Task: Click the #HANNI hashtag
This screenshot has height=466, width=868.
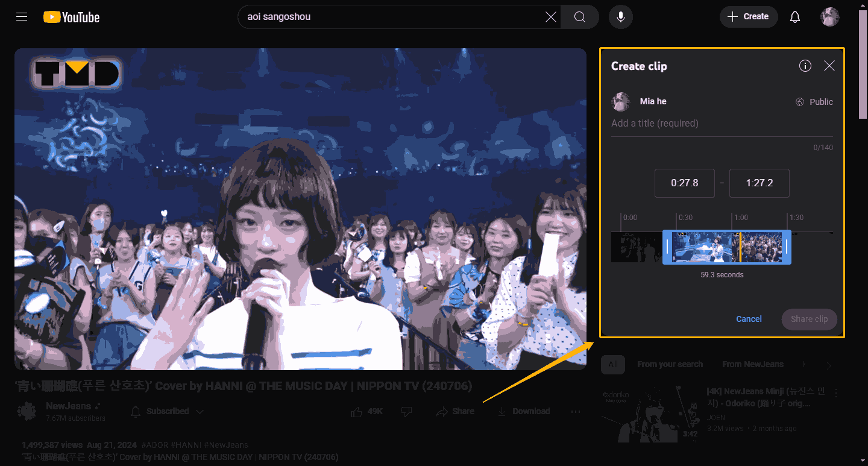Action: tap(187, 445)
